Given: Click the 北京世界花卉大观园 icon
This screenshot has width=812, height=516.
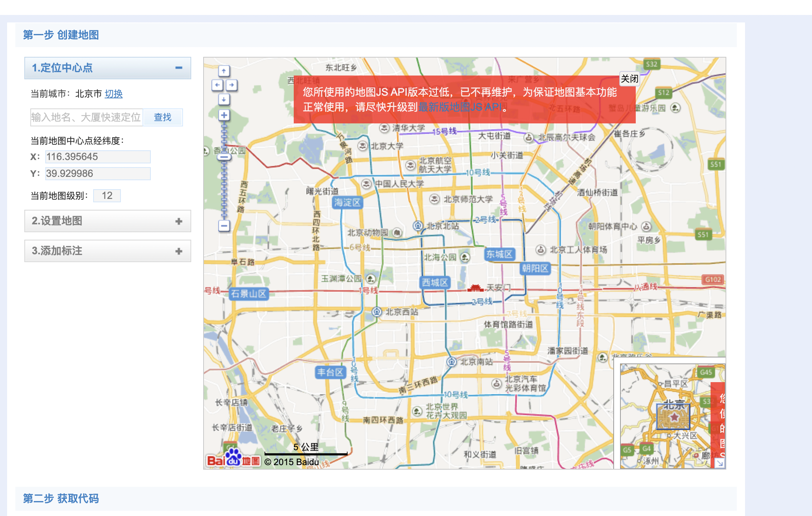Looking at the screenshot, I should click(x=417, y=411).
